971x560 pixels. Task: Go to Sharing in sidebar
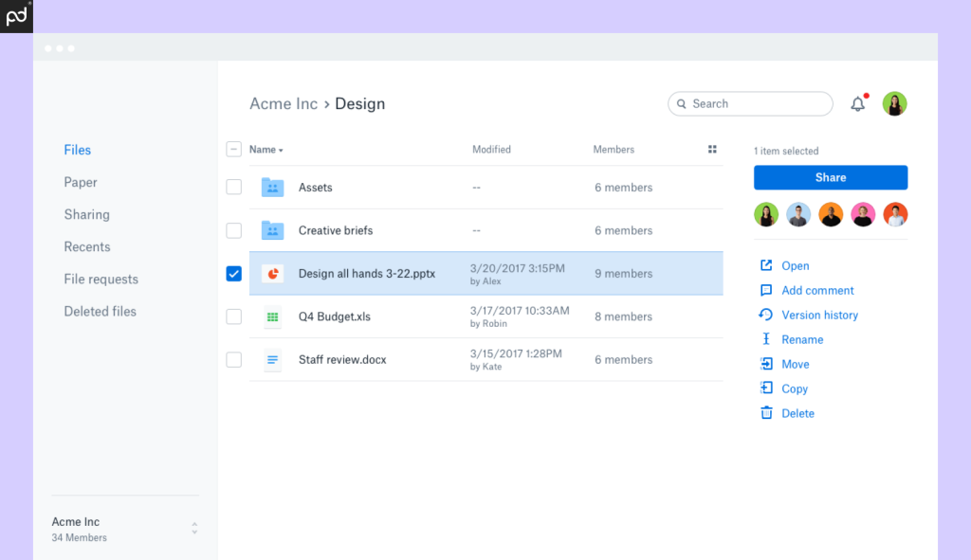tap(86, 214)
